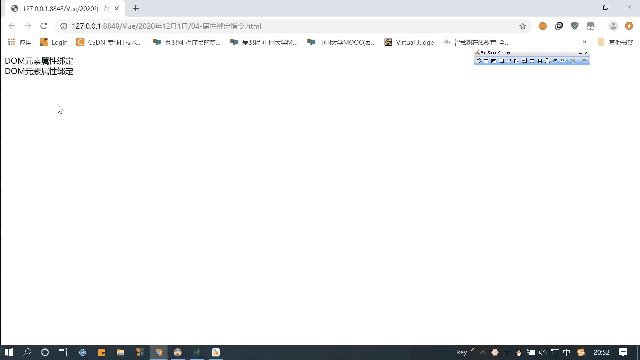Open the orange update menu icon
640x360 pixels.
point(629,26)
